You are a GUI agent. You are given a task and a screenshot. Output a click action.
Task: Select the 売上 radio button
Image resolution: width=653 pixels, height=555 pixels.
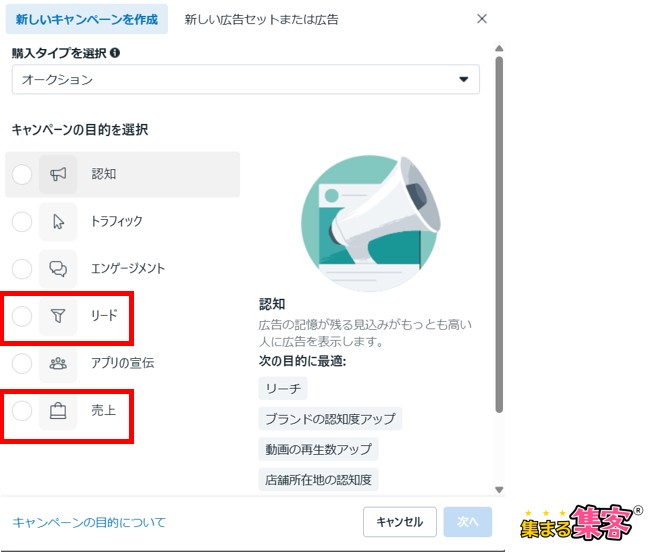coord(22,411)
